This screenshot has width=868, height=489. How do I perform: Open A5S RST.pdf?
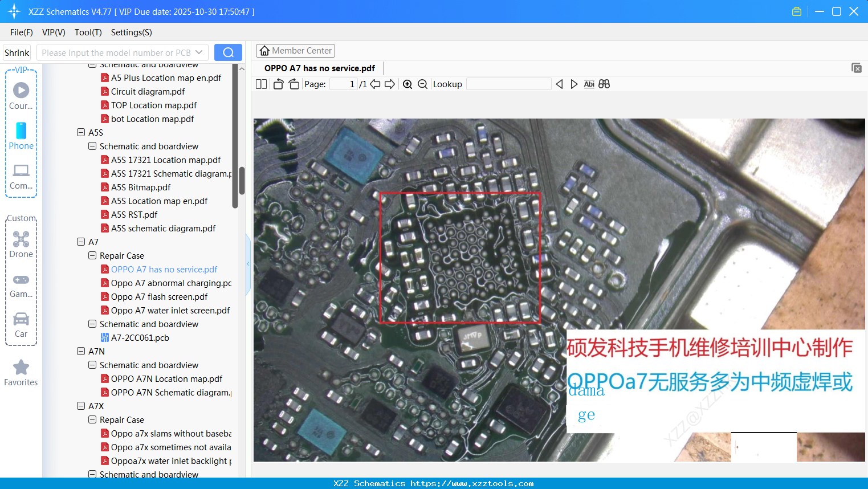[134, 214]
